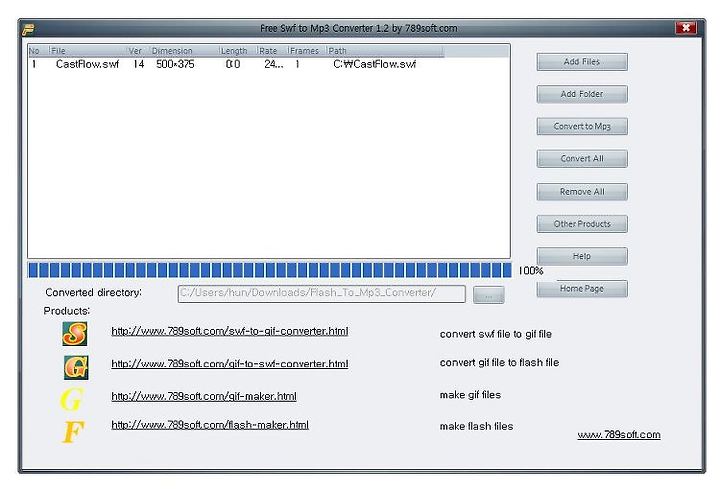Open the gif-maker.html link
The height and width of the screenshot is (489, 720).
pyautogui.click(x=204, y=396)
